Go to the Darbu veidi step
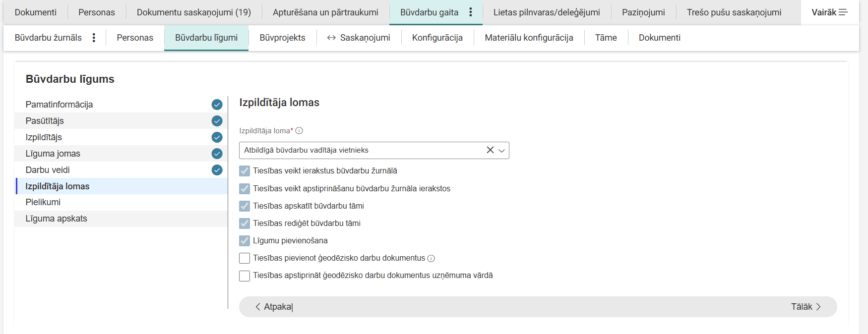Screen dimensions: 868x334 (x=122, y=170)
